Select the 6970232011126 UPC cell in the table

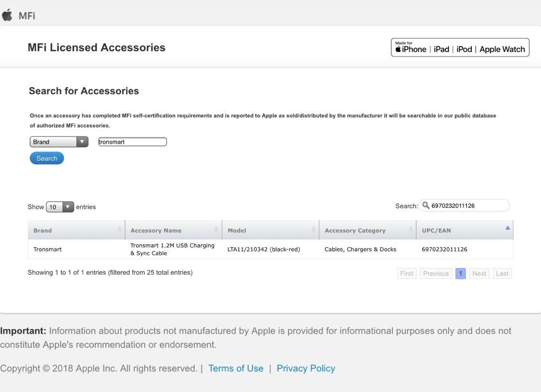pos(465,249)
